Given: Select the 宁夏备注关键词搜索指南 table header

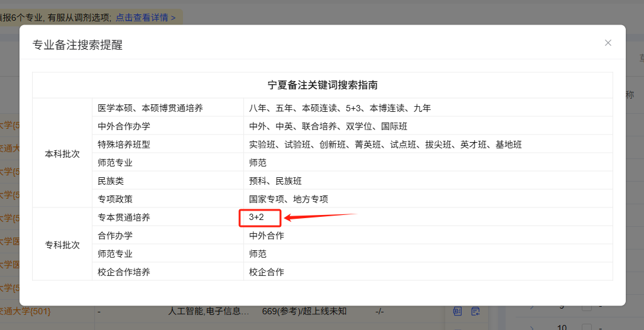Looking at the screenshot, I should (323, 85).
